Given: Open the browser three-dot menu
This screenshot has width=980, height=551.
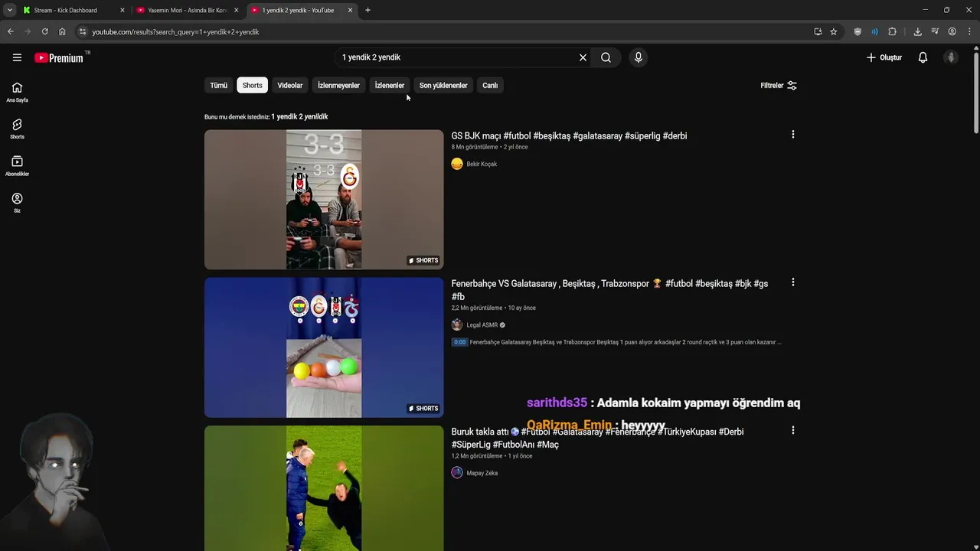Looking at the screenshot, I should (x=970, y=31).
